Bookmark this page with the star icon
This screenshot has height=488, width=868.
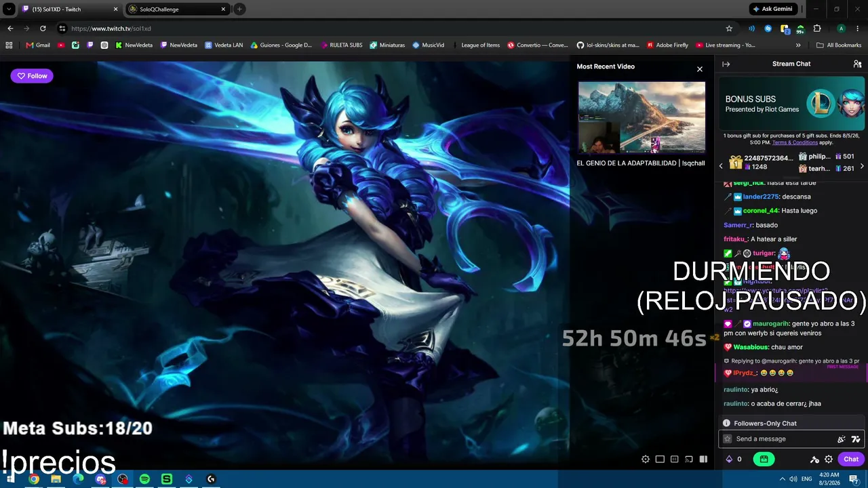[729, 28]
